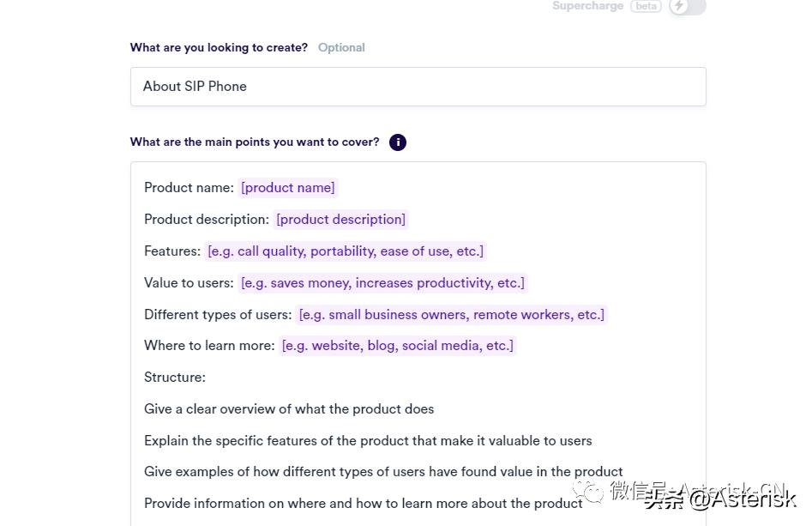This screenshot has width=812, height=526.
Task: Place cursor on the Structure: line
Action: coord(175,378)
